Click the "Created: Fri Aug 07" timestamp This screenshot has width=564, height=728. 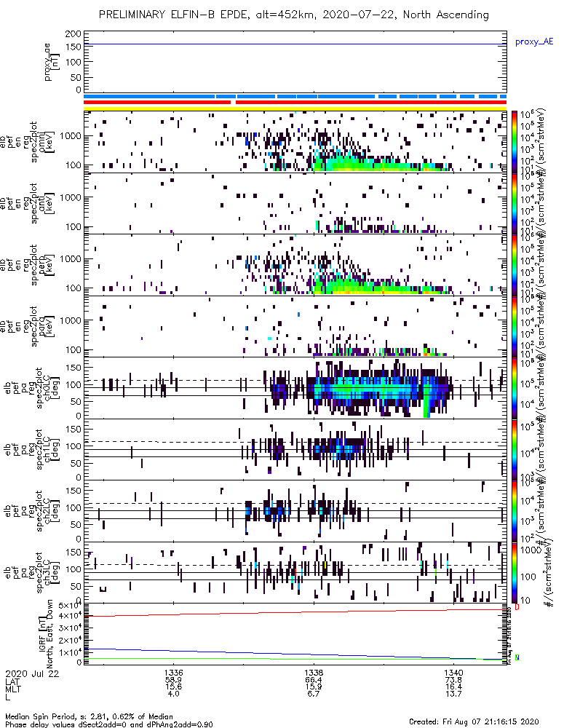[x=474, y=721]
